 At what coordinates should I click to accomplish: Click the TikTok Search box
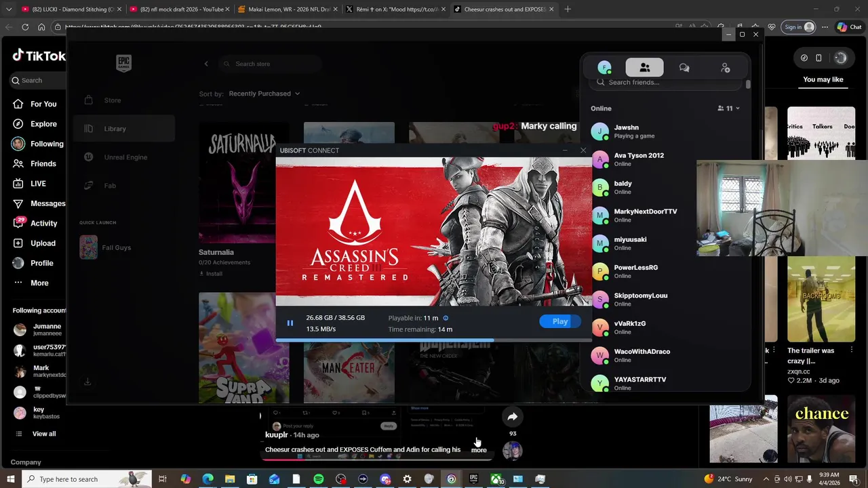(37, 80)
